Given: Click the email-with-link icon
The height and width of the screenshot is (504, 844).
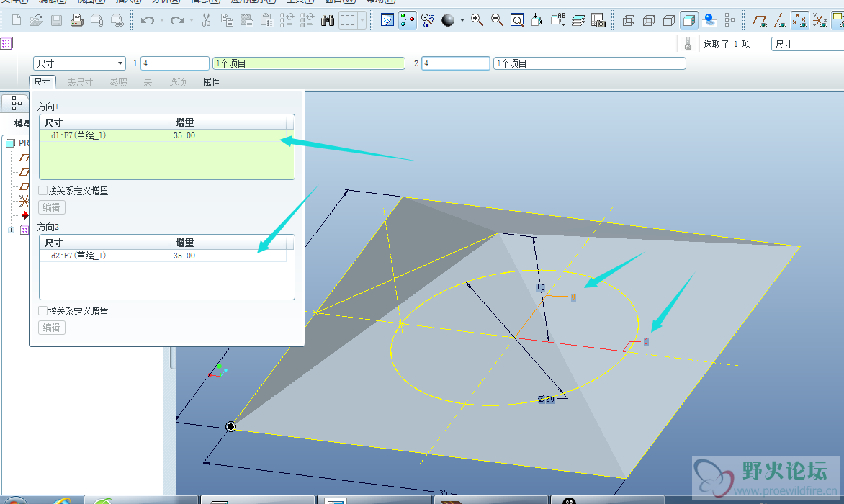Looking at the screenshot, I should (x=117, y=20).
